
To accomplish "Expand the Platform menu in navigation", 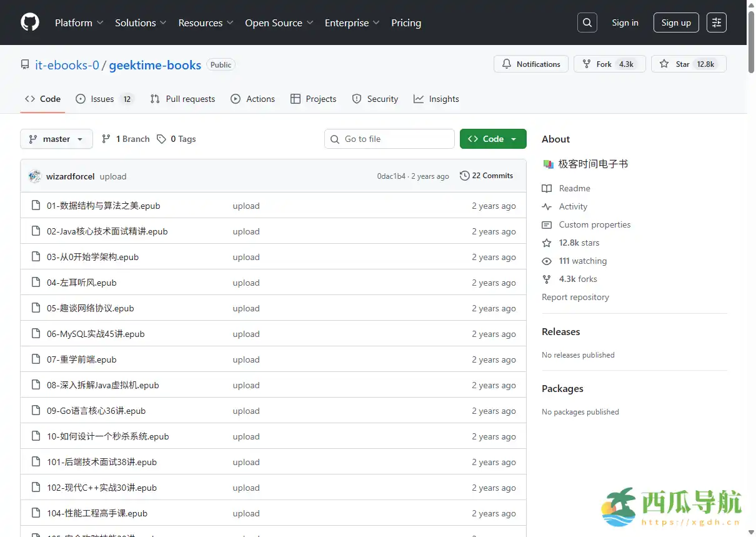I will (79, 23).
